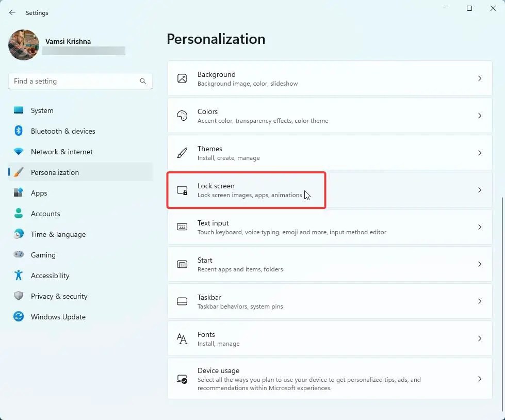505x420 pixels.
Task: Click the Colors palette icon
Action: 182,116
